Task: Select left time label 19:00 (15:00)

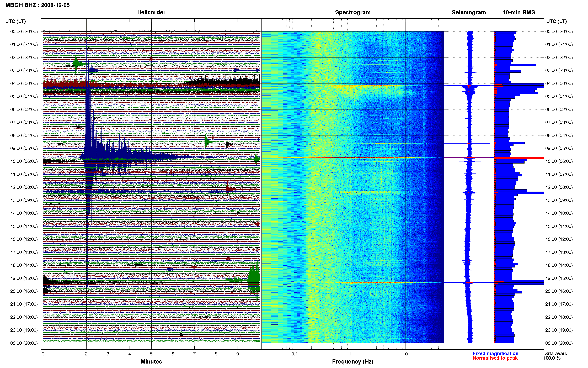Action: tap(24, 278)
